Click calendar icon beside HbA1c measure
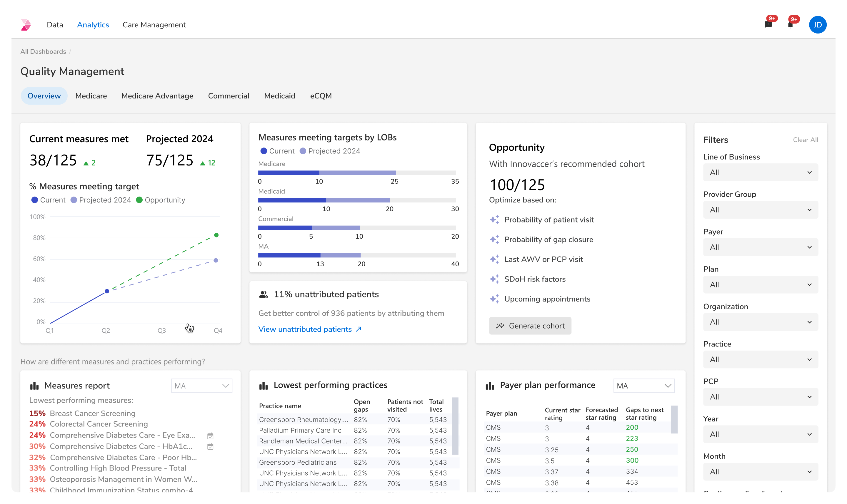Image resolution: width=847 pixels, height=504 pixels. point(210,447)
